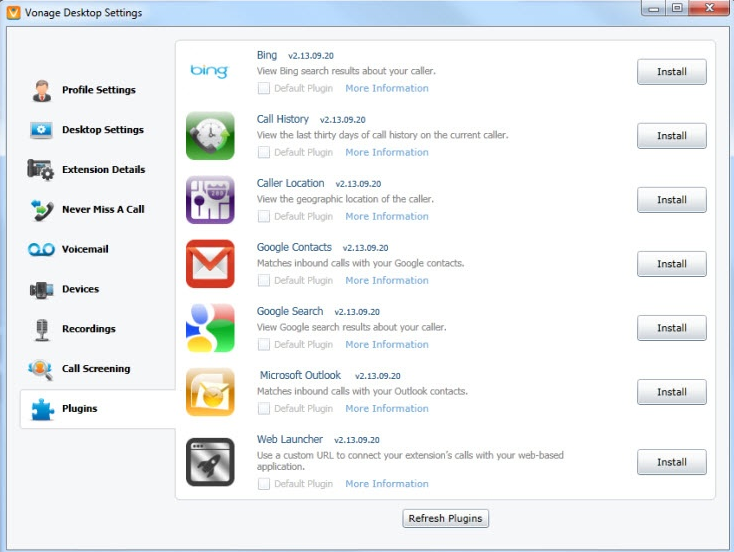Viewport: 734px width, 552px height.
Task: Install the Google Search plugin
Action: point(672,328)
